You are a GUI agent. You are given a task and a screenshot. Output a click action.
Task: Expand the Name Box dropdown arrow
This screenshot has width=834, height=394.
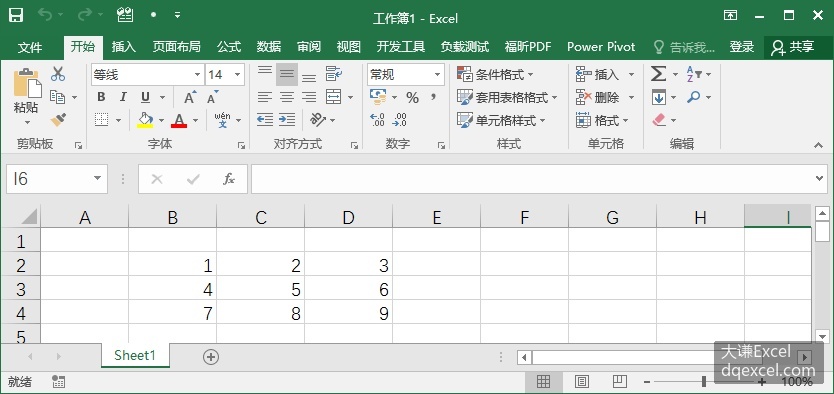[97, 179]
